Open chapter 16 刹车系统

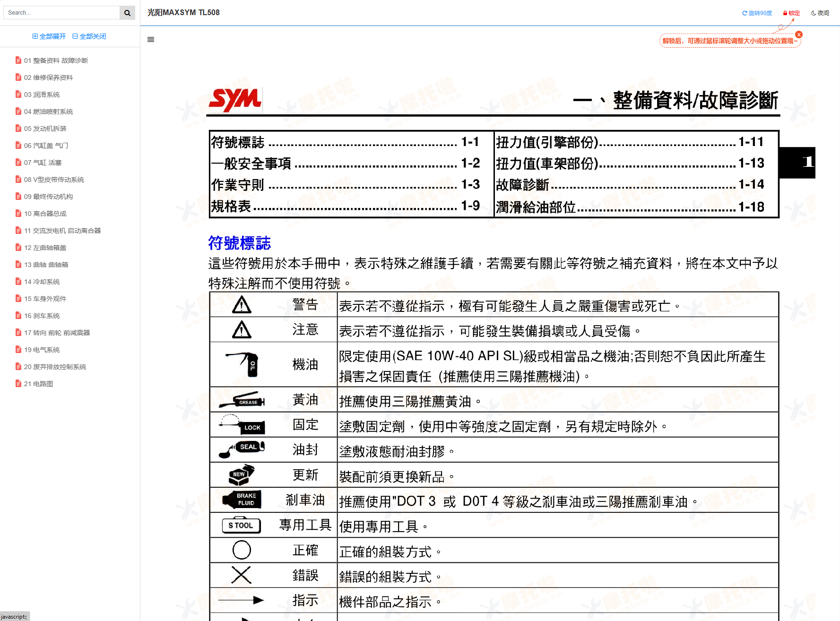tap(42, 316)
